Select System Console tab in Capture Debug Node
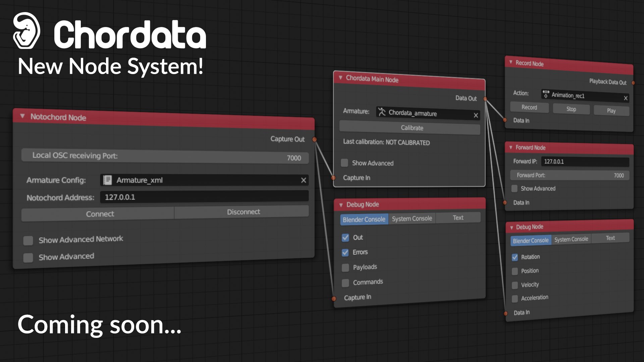Image resolution: width=644 pixels, height=362 pixels. click(x=412, y=219)
